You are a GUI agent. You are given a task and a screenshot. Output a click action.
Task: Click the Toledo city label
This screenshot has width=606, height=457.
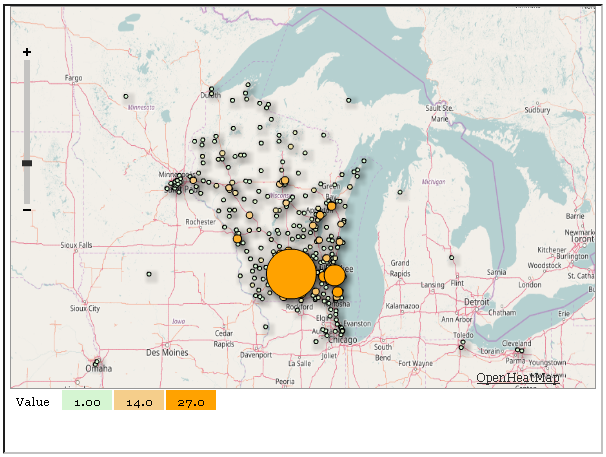(x=463, y=335)
